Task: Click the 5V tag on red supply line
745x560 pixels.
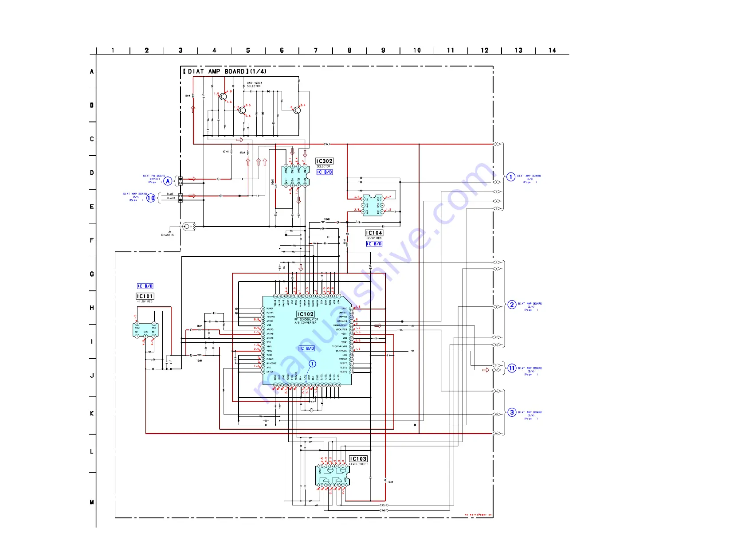Action: point(327,144)
